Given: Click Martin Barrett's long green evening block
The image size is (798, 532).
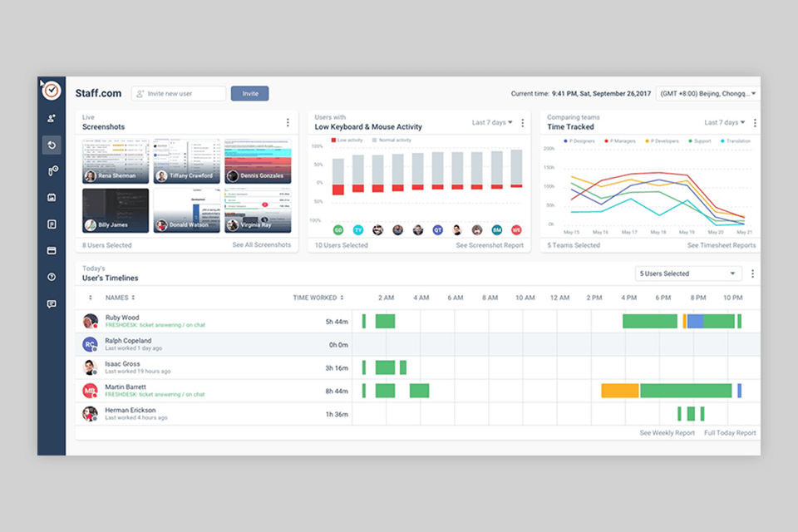Looking at the screenshot, I should click(x=686, y=391).
